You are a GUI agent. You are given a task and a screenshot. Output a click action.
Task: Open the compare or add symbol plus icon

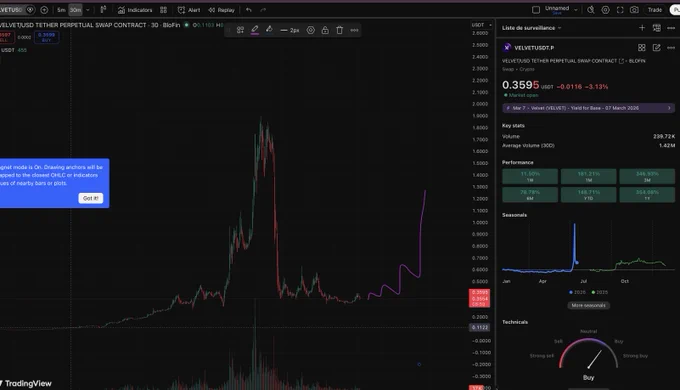44,10
